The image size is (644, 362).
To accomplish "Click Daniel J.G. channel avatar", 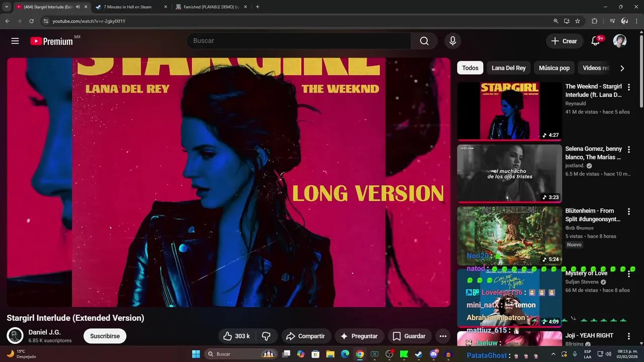I will (15, 336).
